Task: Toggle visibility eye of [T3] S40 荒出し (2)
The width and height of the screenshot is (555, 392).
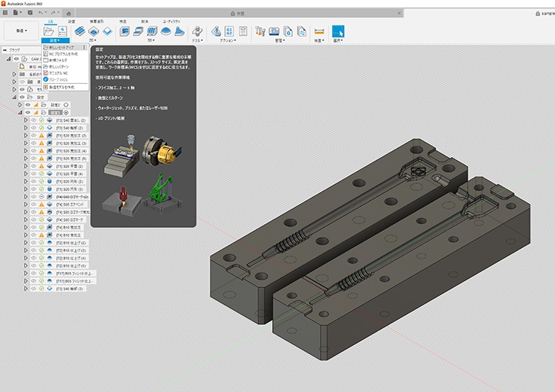Action: pos(32,122)
